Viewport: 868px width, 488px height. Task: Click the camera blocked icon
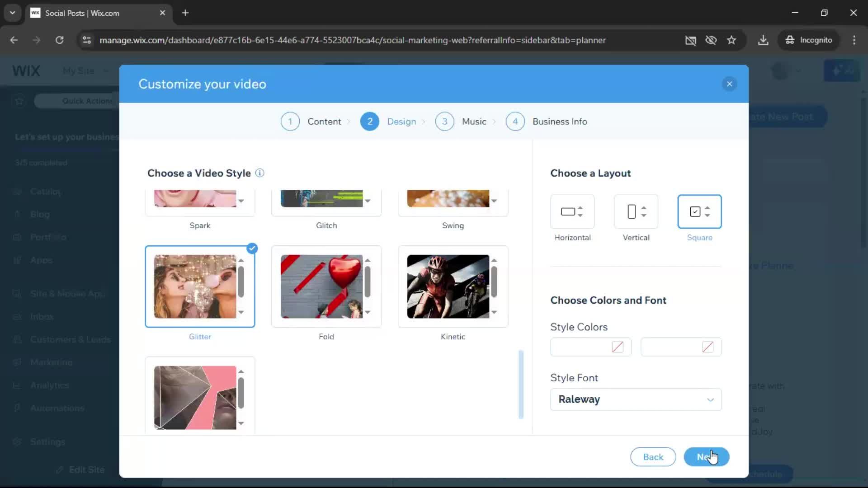(690, 40)
